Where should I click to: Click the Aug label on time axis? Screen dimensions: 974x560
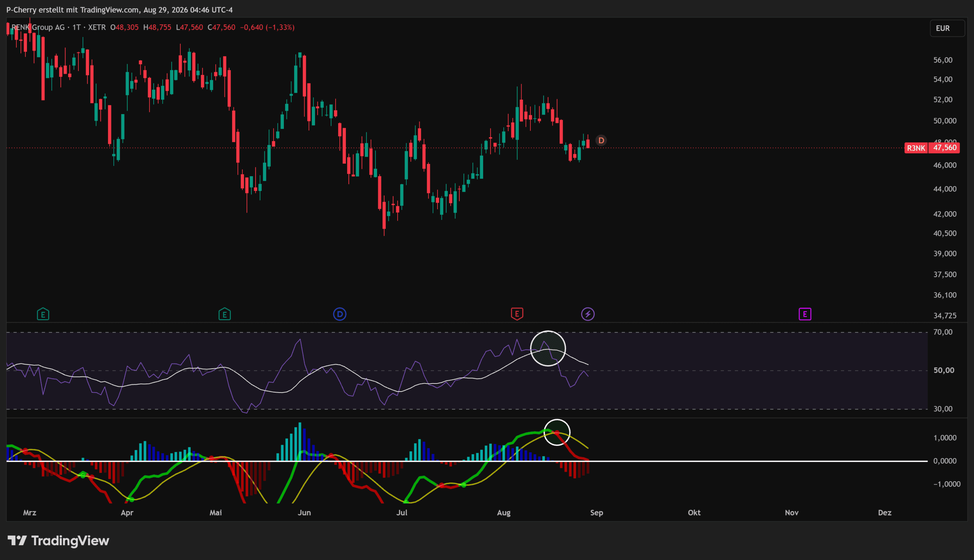coord(504,513)
